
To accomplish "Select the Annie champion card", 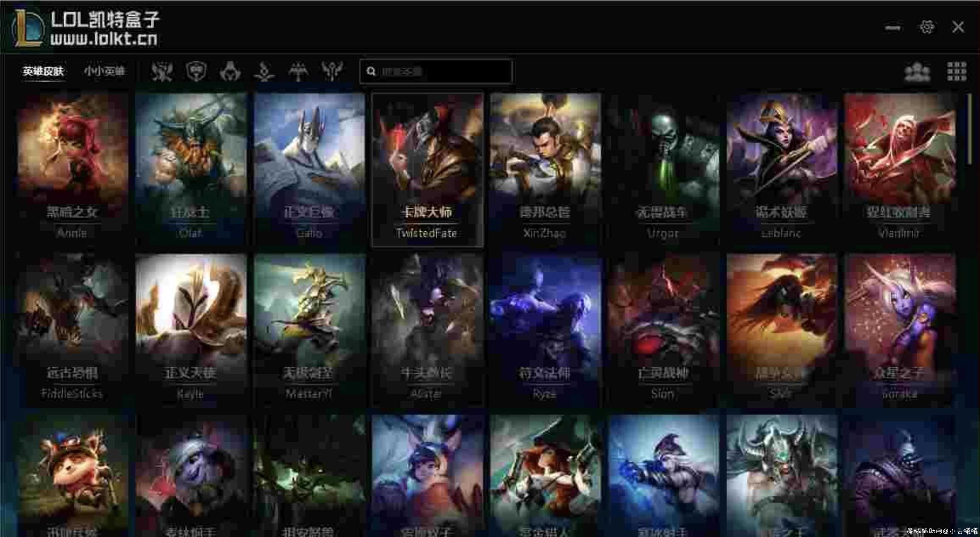I will pyautogui.click(x=72, y=169).
